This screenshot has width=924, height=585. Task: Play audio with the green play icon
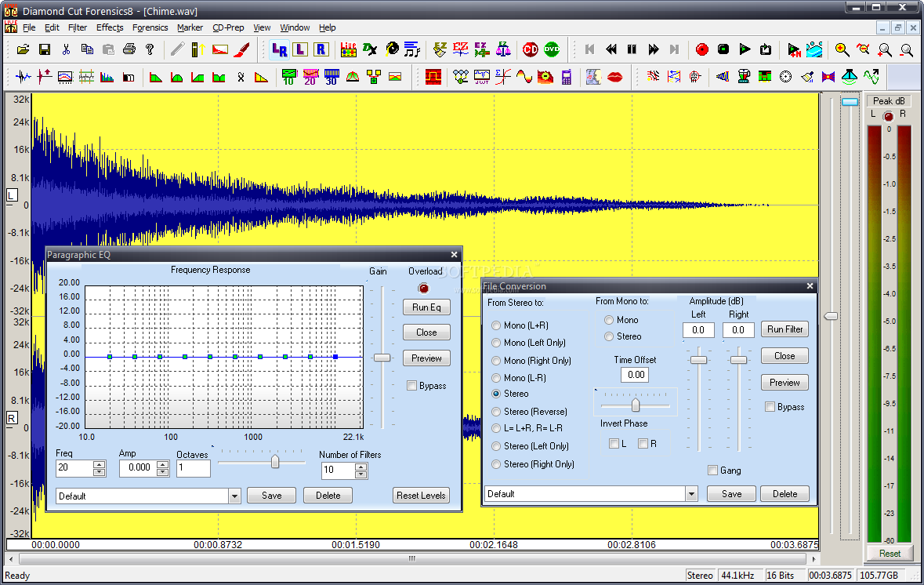(745, 49)
